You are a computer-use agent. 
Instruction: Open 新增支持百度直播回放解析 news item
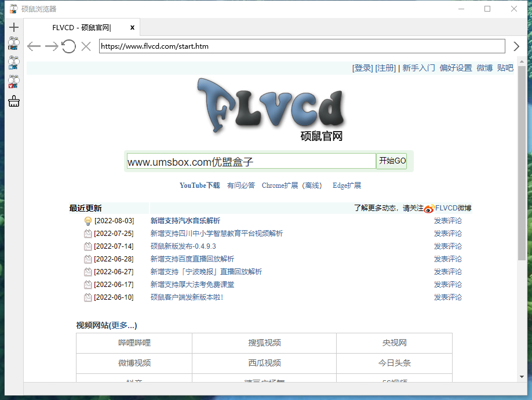click(x=192, y=259)
